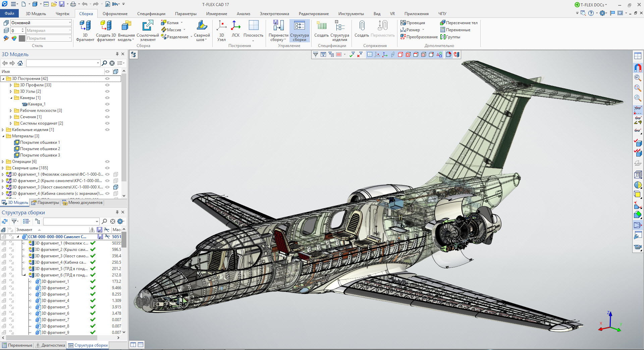Select Создать сопряжения paperclip icon
Viewport: 644px width, 350px height.
click(x=362, y=26)
